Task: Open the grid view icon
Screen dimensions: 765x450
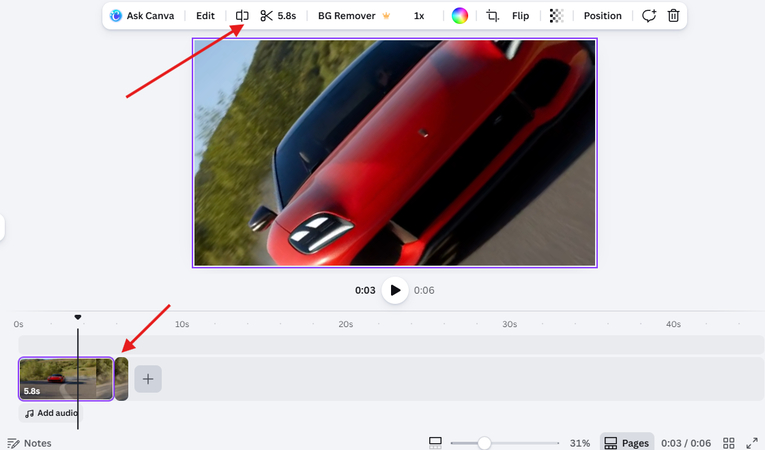Action: (x=729, y=443)
